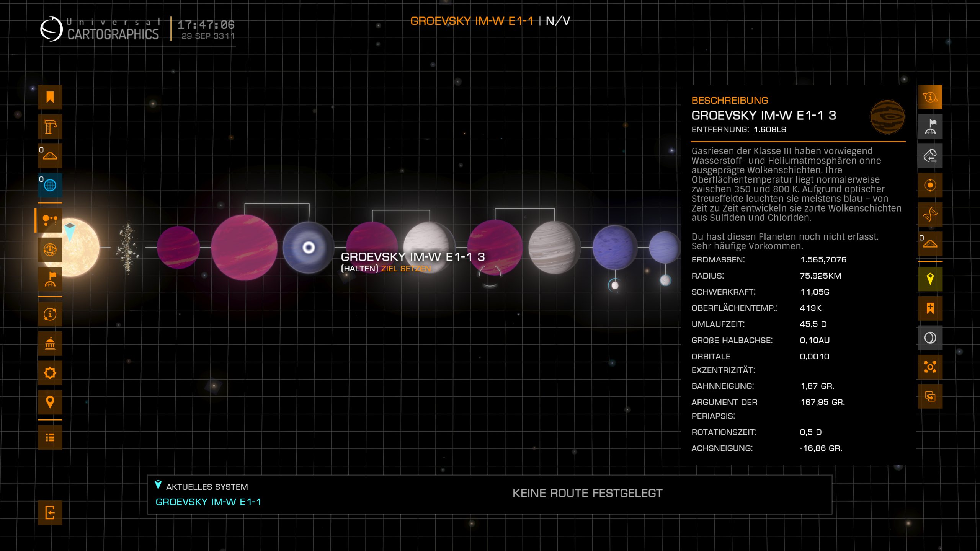Set target with yellow marker icon
The image size is (980, 551).
pos(930,279)
